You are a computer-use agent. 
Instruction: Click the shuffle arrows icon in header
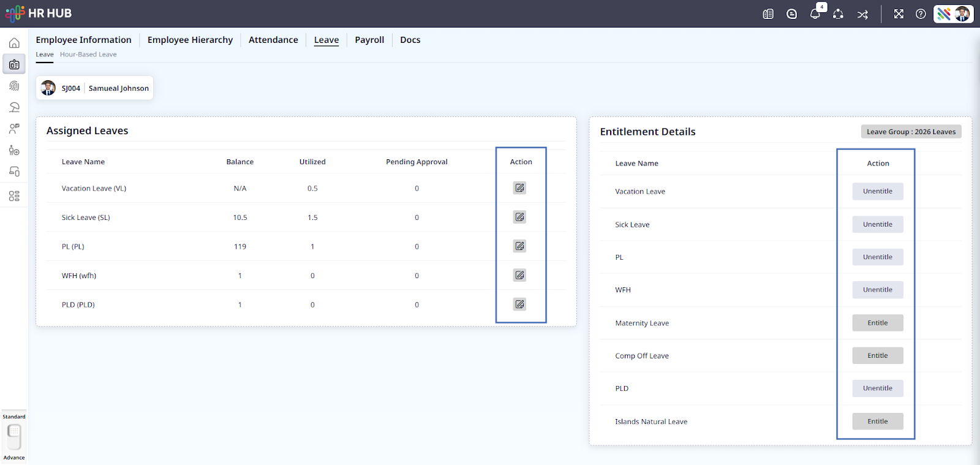(862, 14)
